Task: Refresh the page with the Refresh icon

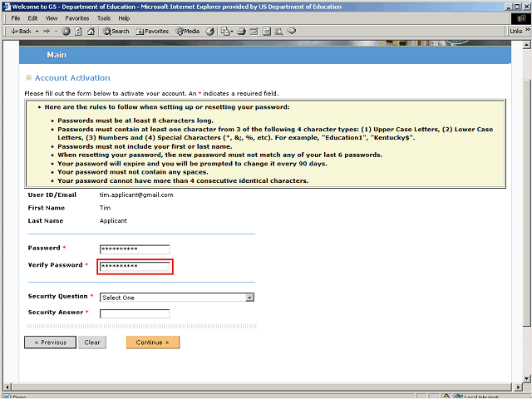Action: [x=78, y=32]
